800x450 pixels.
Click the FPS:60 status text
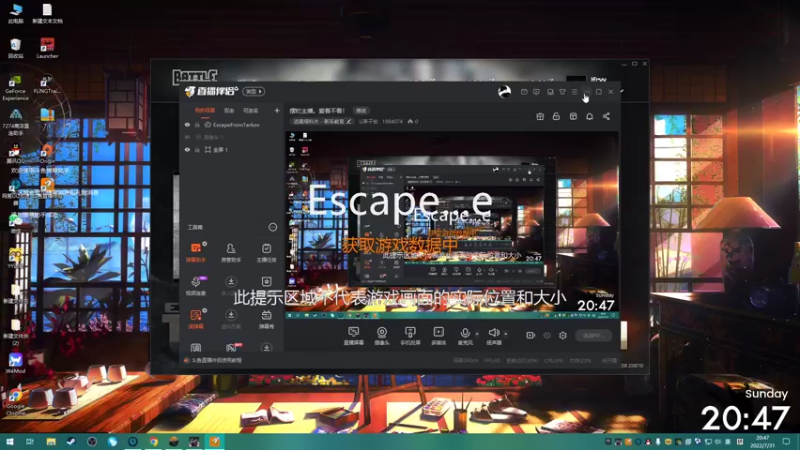[x=492, y=360]
